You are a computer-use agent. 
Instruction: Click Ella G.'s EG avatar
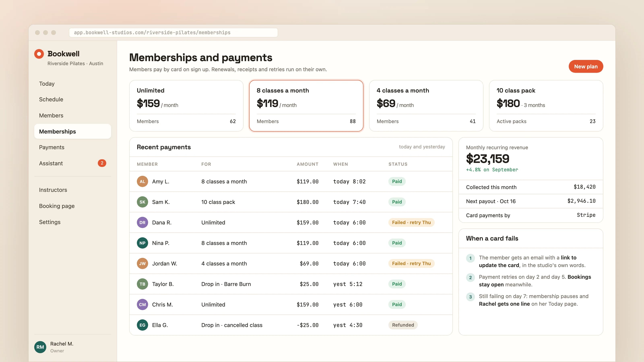point(142,325)
